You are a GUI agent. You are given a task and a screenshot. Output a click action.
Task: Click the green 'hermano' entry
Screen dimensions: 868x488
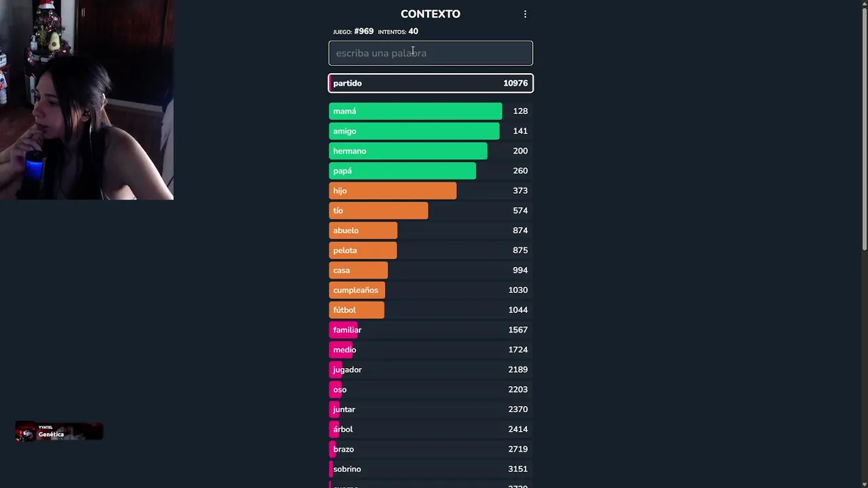coord(408,151)
